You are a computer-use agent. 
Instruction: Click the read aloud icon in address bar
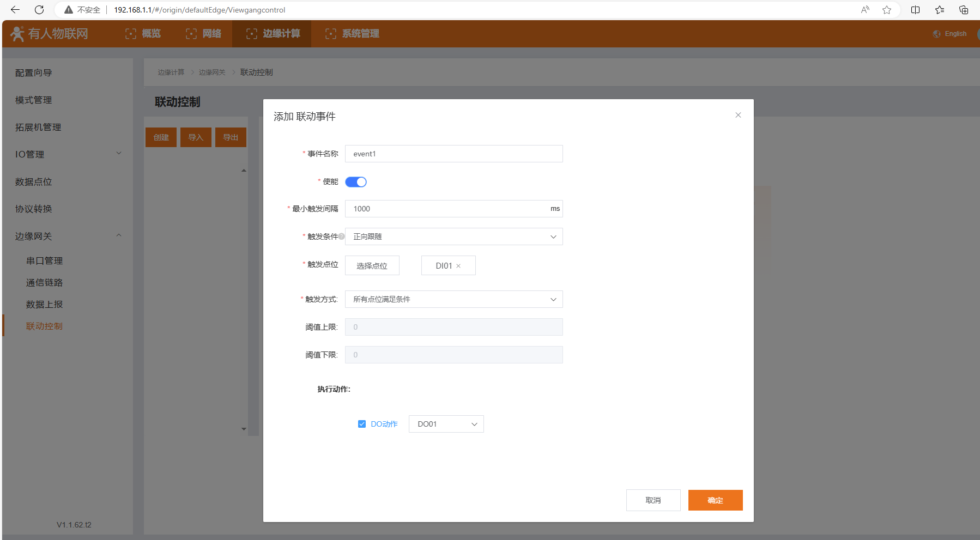[865, 10]
